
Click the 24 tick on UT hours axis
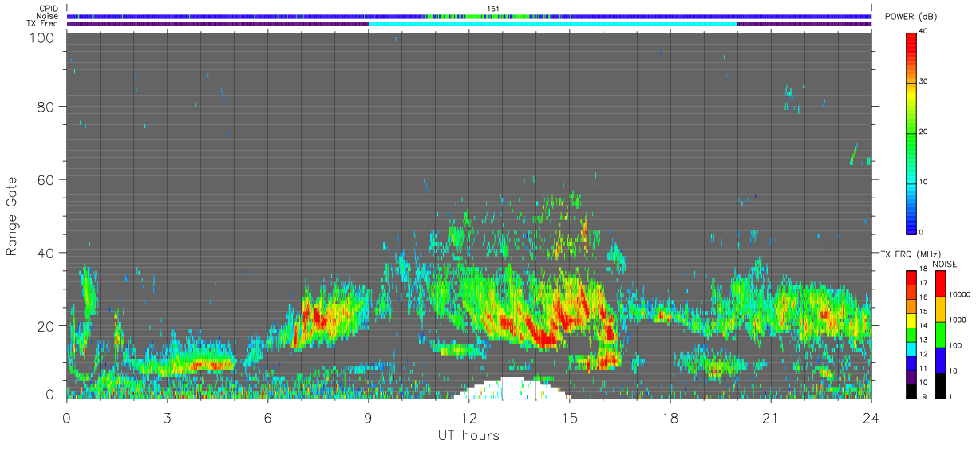tap(871, 417)
